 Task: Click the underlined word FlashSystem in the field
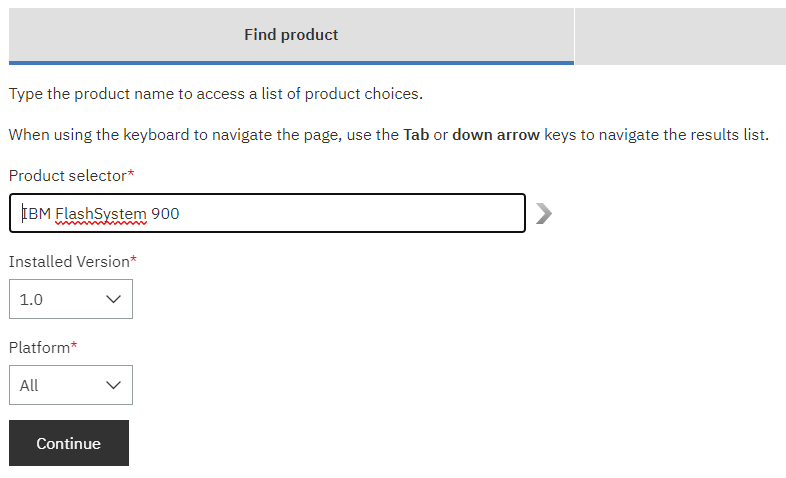coord(101,213)
